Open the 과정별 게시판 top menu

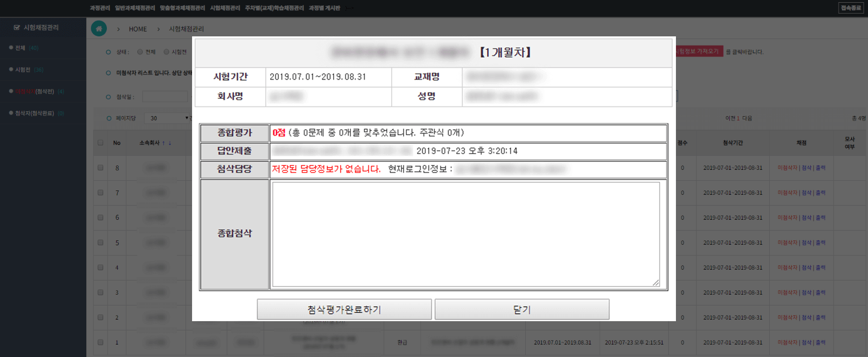point(324,8)
